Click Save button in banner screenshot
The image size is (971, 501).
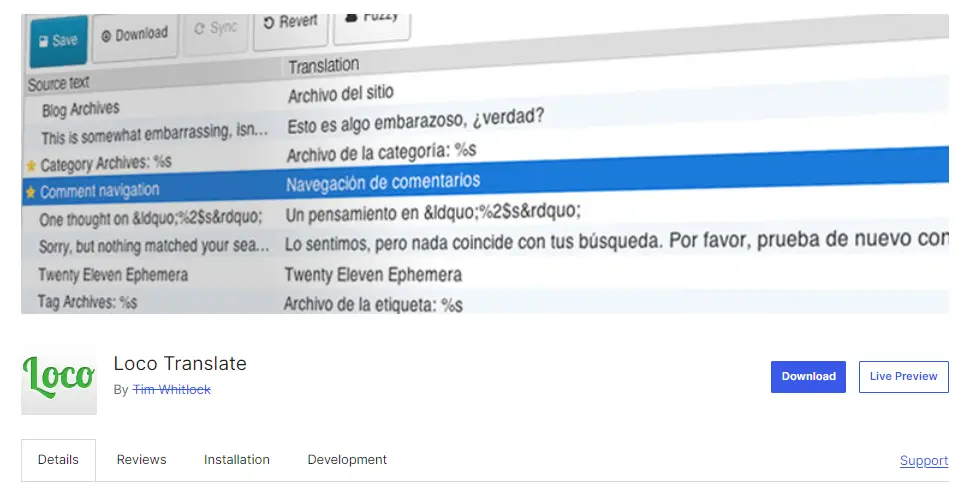(58, 41)
